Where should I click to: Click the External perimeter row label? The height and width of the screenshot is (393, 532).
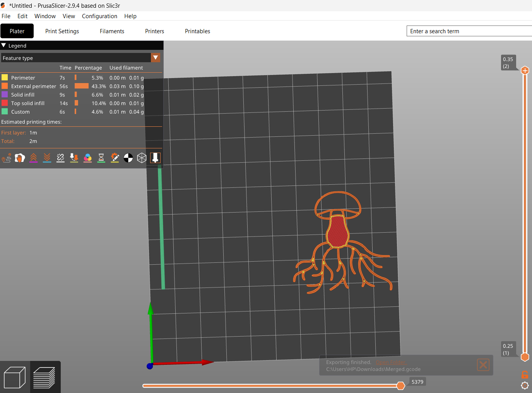(x=34, y=86)
